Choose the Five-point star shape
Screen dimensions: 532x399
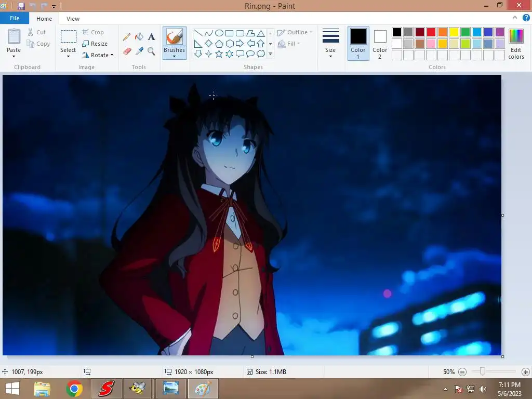click(x=219, y=54)
